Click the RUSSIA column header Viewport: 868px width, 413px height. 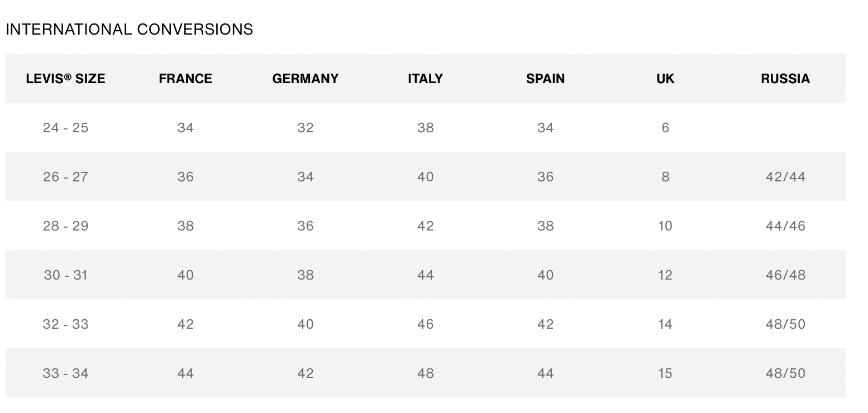pos(785,79)
